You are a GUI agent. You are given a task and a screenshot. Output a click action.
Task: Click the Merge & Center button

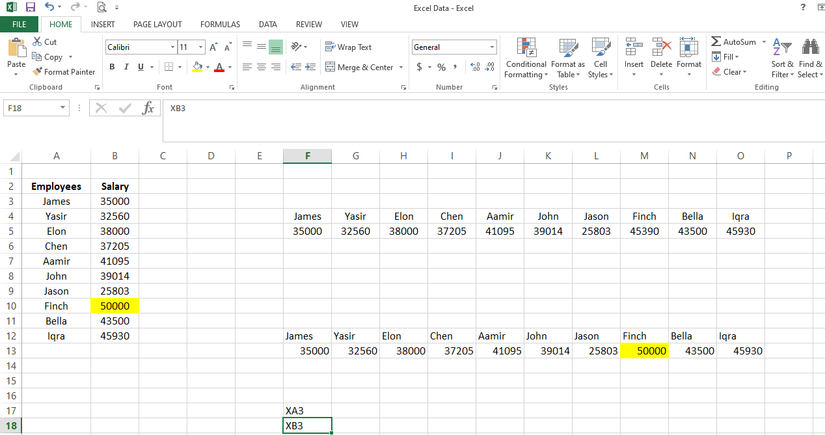[x=360, y=67]
